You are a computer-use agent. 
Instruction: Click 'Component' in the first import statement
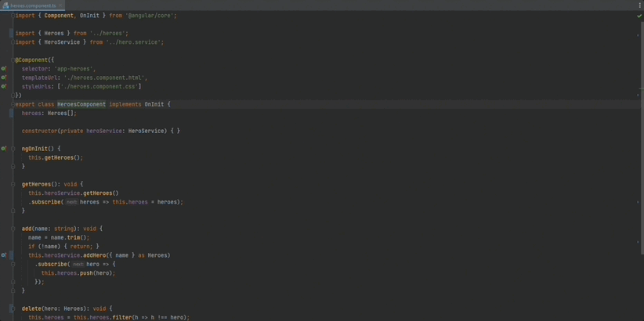click(x=59, y=16)
